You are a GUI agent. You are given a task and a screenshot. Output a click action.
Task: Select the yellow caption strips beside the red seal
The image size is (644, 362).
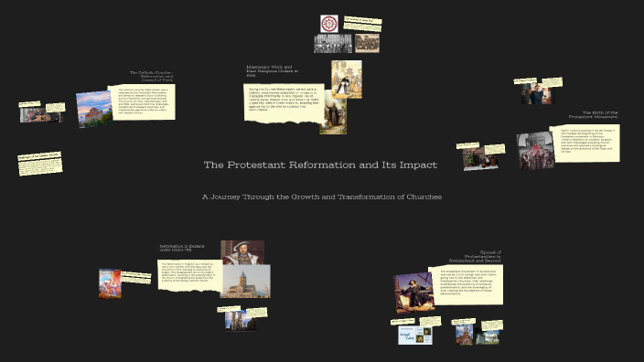pyautogui.click(x=362, y=24)
